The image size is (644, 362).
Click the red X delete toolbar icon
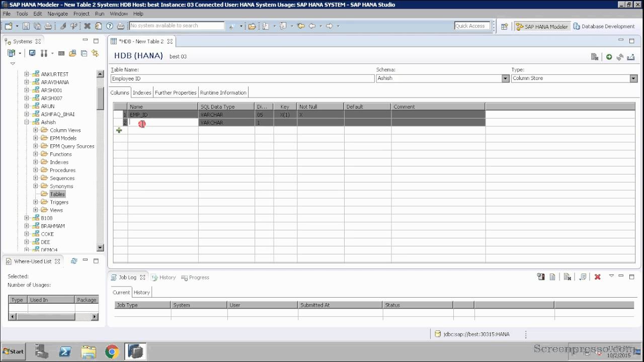87,26
